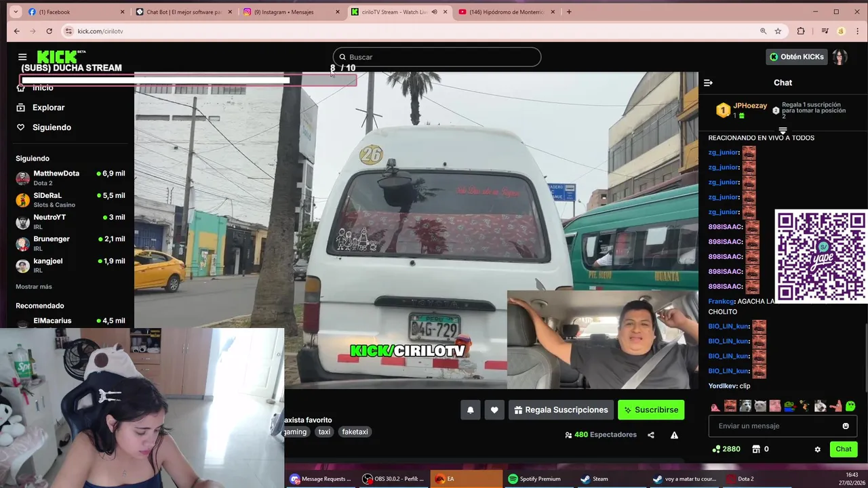Click Frankcg username in chat

(x=722, y=302)
